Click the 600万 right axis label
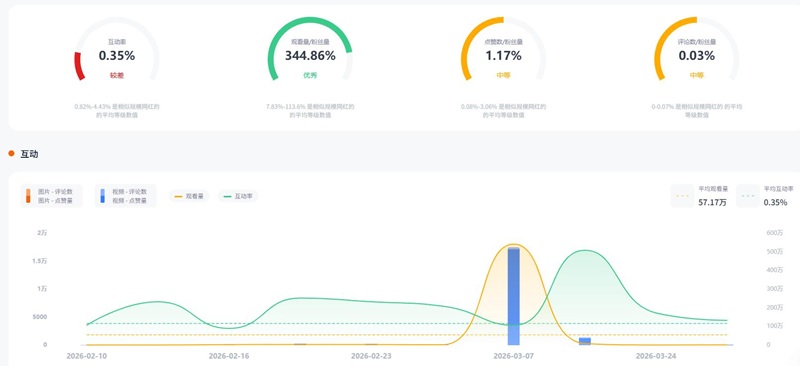800x366 pixels. [774, 233]
